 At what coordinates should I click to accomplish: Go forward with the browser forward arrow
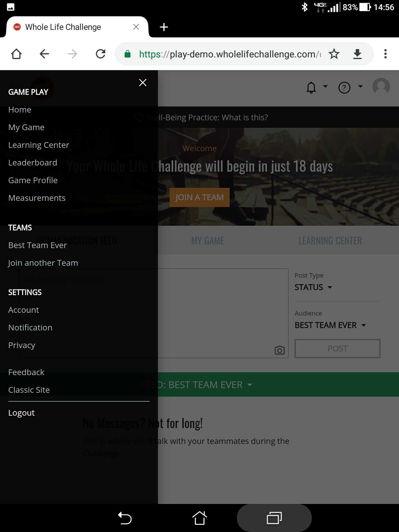pos(72,54)
